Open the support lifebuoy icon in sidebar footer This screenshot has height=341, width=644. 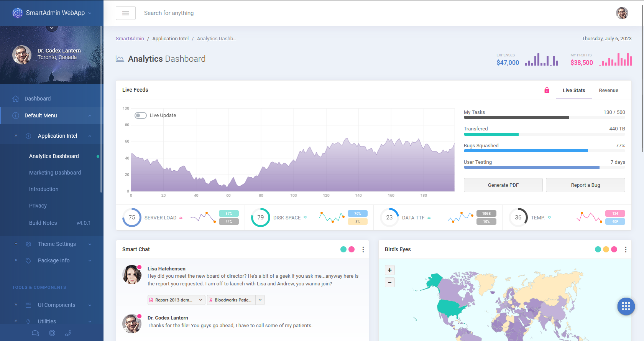tap(52, 333)
